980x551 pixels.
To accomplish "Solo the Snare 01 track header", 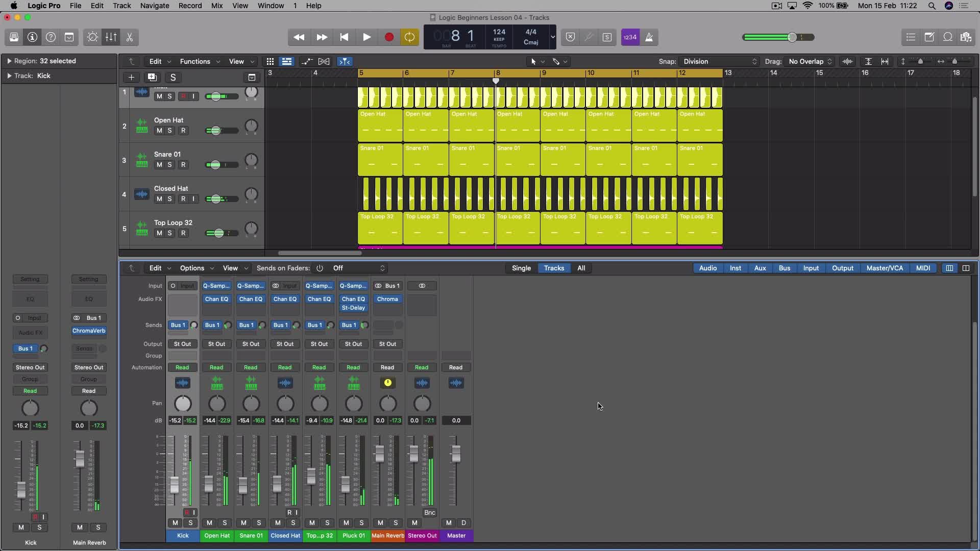I will 170,165.
